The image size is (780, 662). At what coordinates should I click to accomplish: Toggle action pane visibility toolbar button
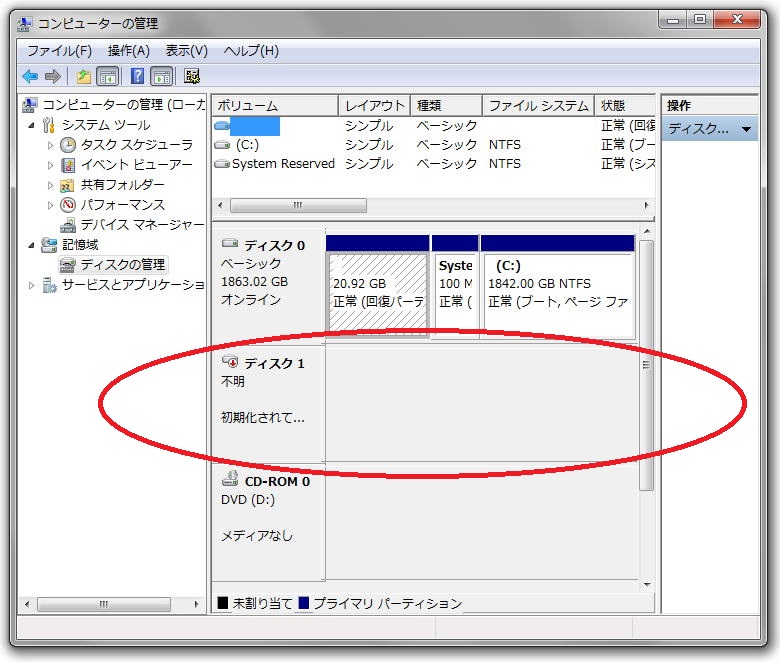pos(162,77)
